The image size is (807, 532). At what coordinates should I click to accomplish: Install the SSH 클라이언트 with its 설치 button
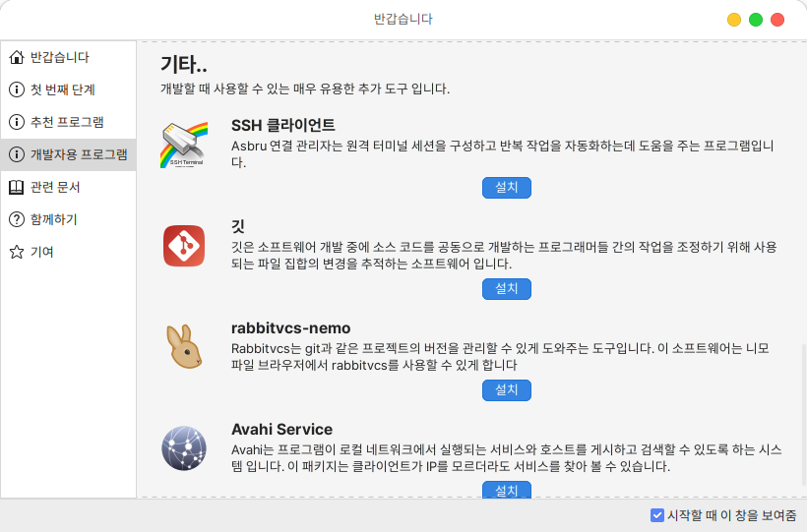click(507, 187)
